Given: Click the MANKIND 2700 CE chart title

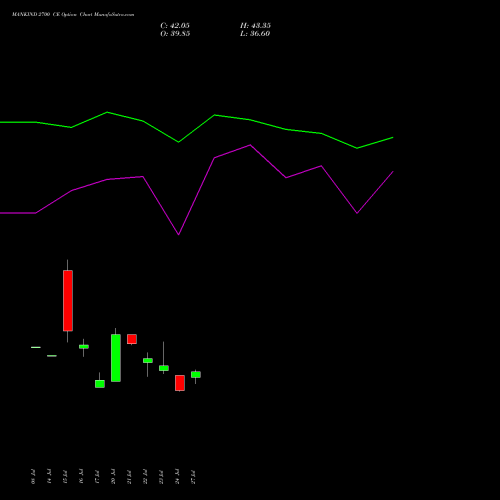Looking at the screenshot, I should click(x=73, y=15).
